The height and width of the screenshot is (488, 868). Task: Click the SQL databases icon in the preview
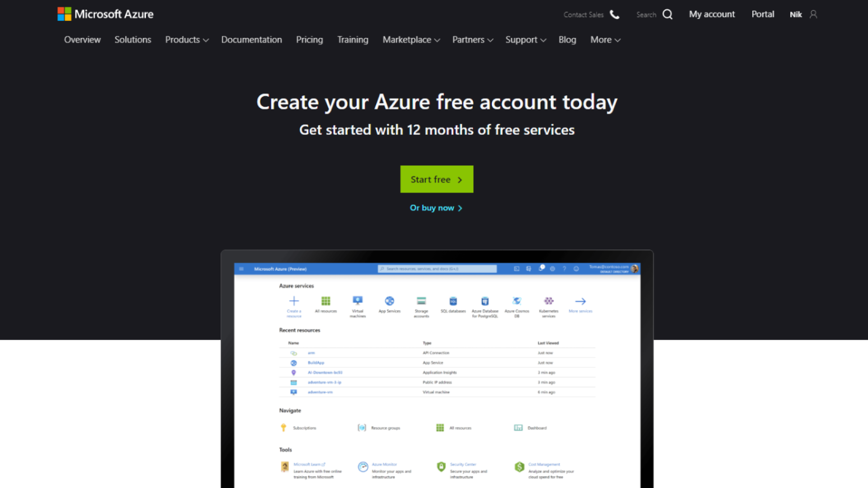[x=453, y=301]
